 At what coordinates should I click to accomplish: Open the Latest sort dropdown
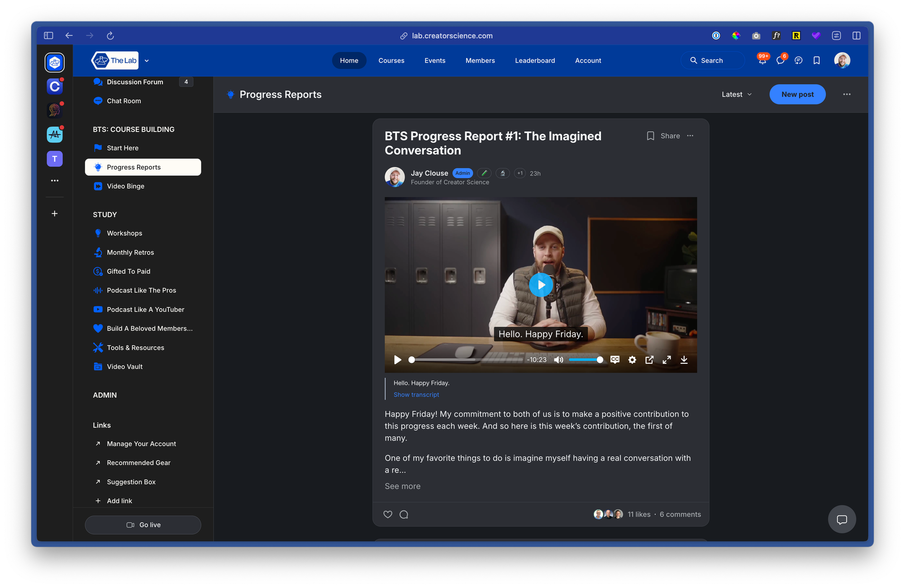coord(737,94)
